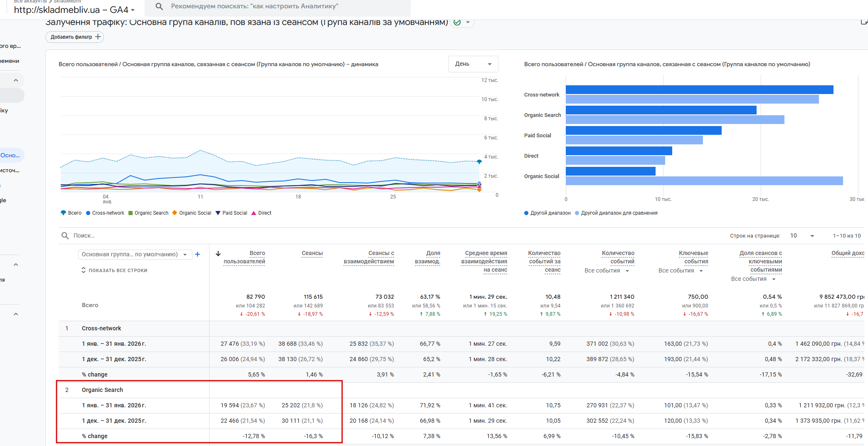Click the plus icon to add dimension

(197, 254)
